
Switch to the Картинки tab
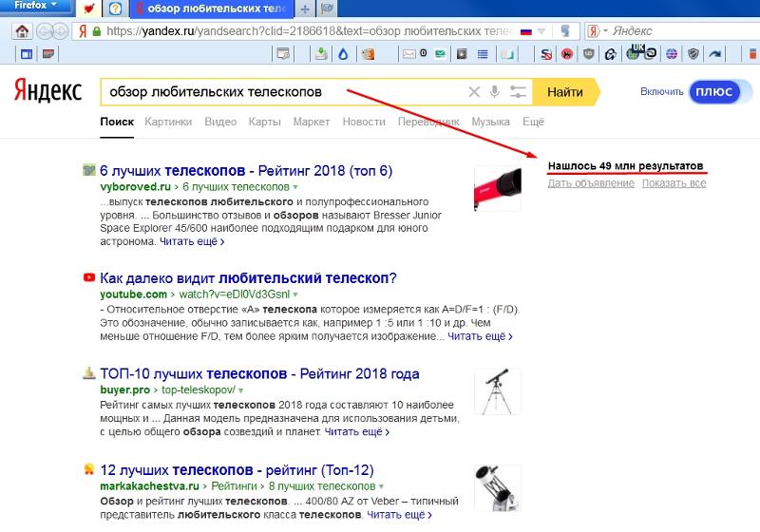pos(168,122)
